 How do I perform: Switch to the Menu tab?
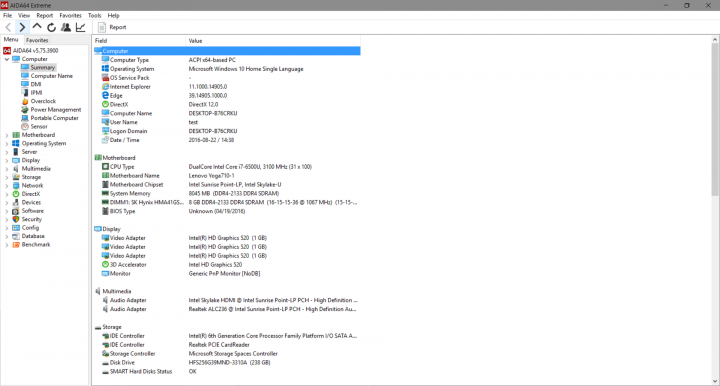tap(11, 39)
